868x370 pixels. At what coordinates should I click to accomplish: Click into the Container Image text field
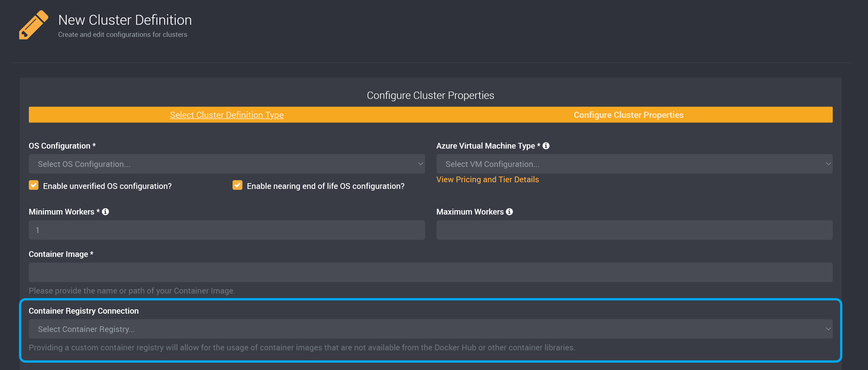[x=431, y=273]
